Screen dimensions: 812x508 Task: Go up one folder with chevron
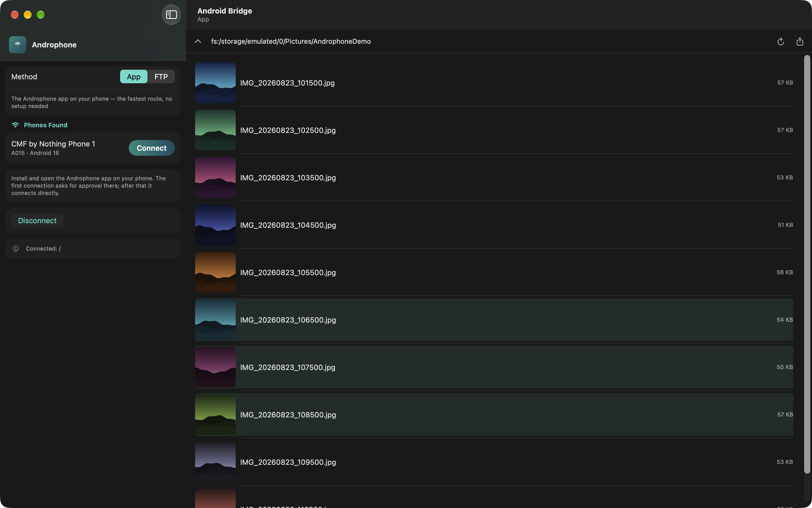coord(198,41)
